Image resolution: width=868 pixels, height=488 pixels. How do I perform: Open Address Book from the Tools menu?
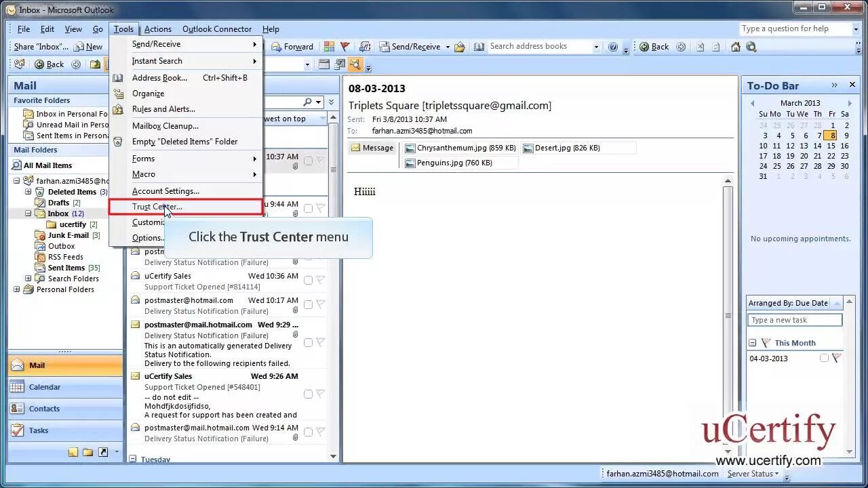(186, 78)
